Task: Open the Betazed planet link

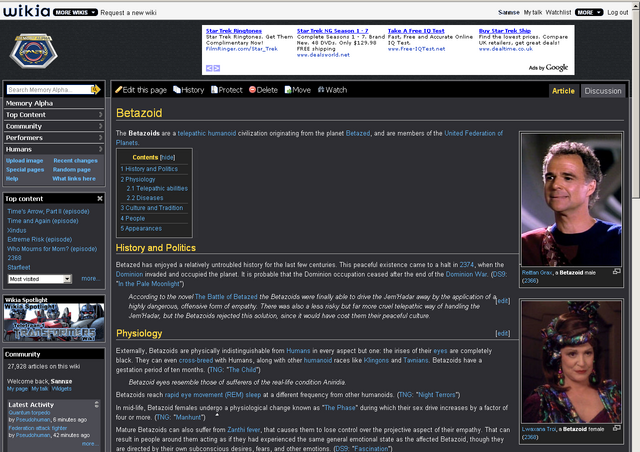Action: tap(358, 133)
